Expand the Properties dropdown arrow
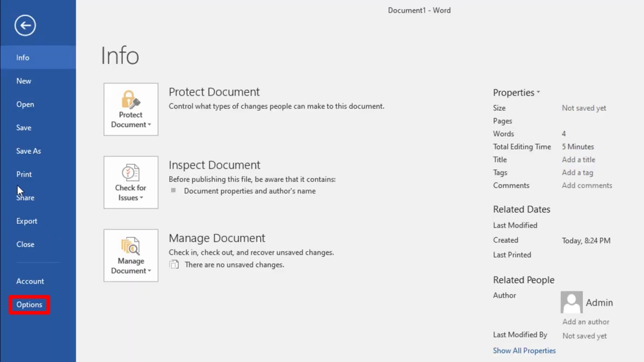644x362 pixels. click(538, 92)
